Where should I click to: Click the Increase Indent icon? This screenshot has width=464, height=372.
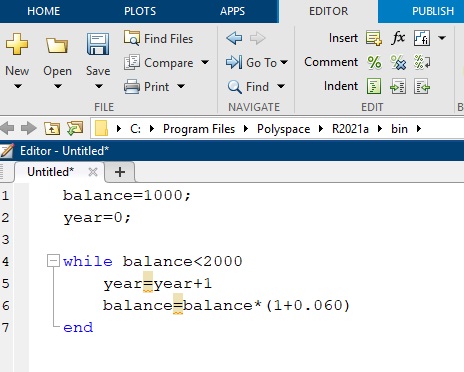click(x=398, y=87)
